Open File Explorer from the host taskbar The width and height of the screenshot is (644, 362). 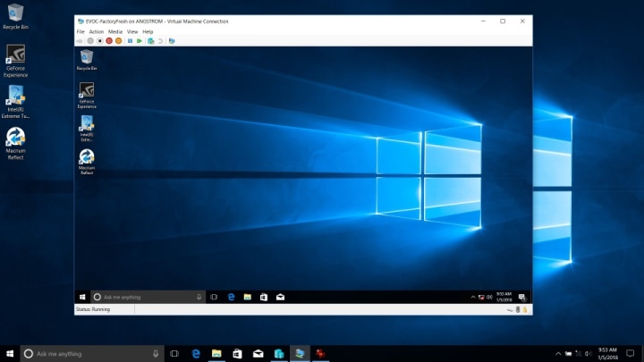pos(216,353)
